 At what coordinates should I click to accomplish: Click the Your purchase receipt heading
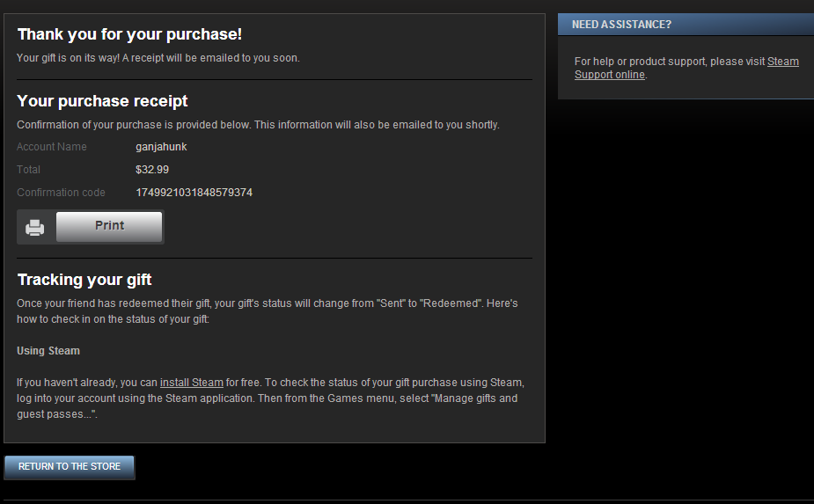click(x=102, y=100)
